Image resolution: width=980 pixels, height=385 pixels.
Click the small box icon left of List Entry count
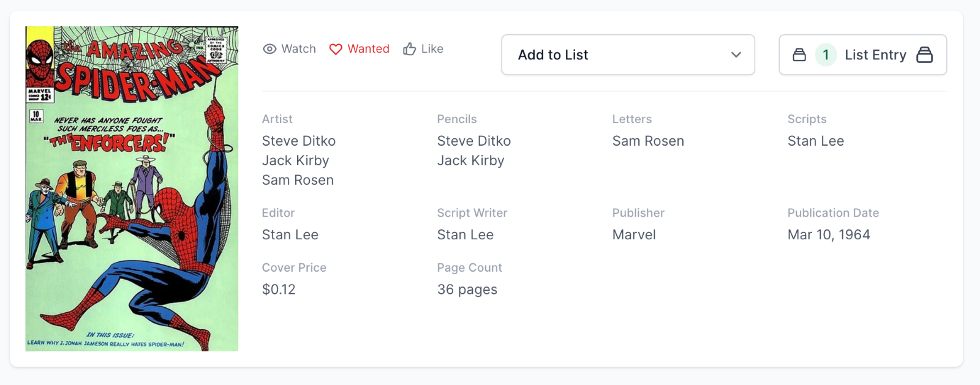point(799,55)
